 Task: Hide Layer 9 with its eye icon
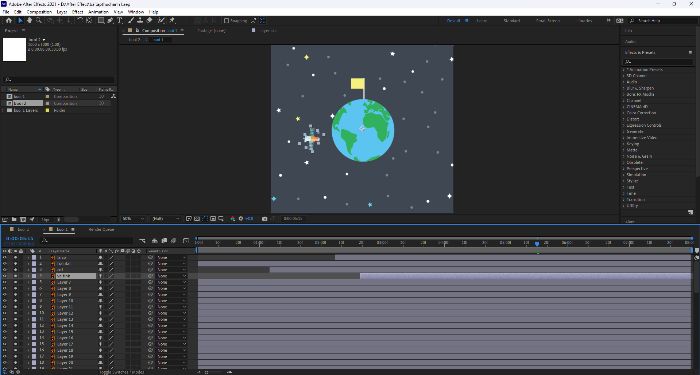point(4,295)
